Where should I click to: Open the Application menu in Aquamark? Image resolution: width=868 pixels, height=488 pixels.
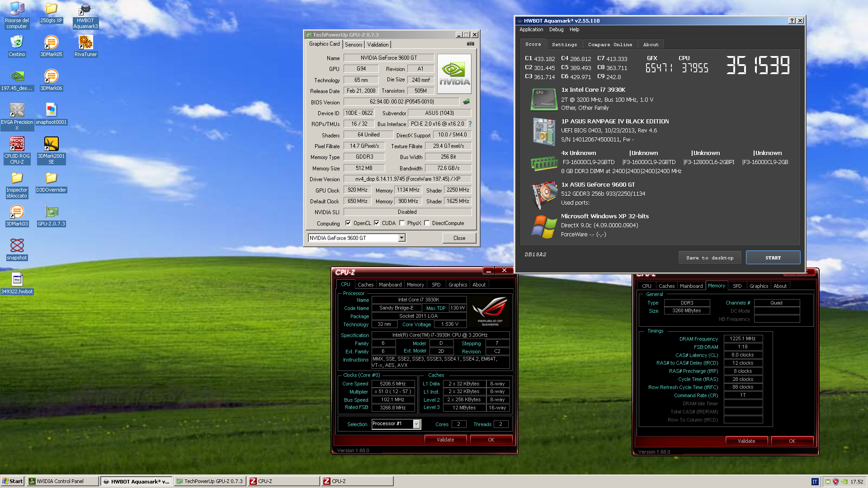click(x=531, y=29)
